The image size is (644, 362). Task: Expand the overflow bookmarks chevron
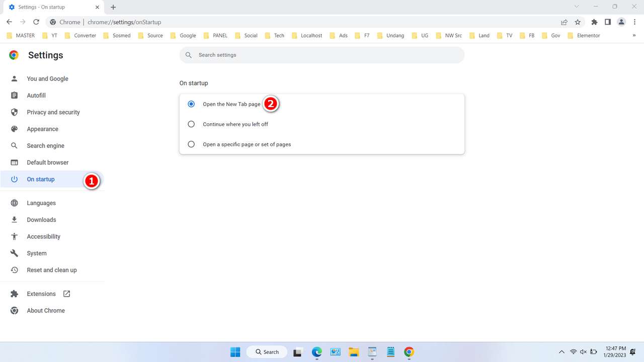pyautogui.click(x=633, y=35)
